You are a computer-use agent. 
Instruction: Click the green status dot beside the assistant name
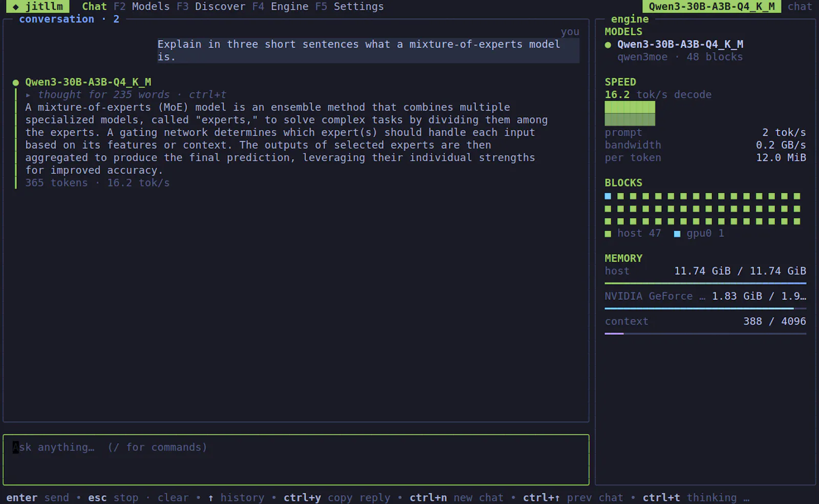point(16,82)
